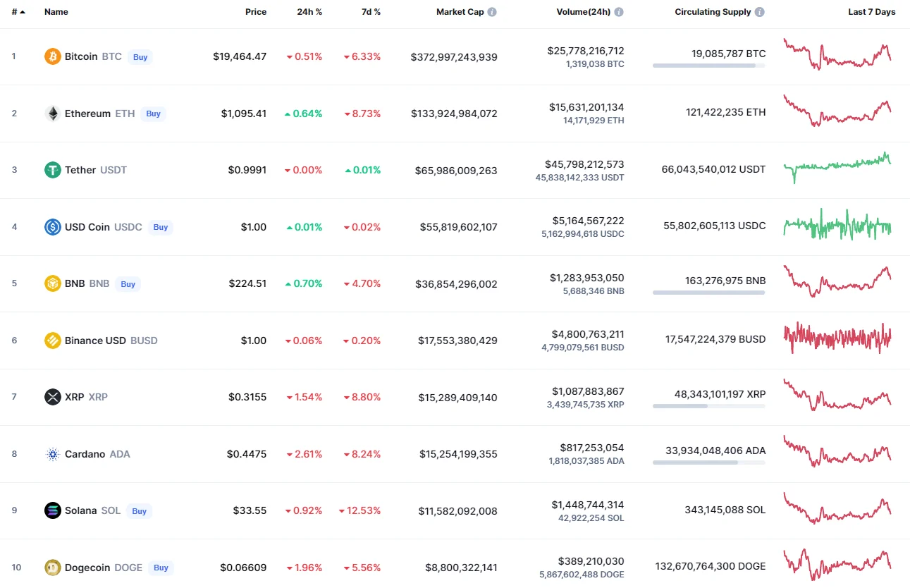910x588 pixels.
Task: Click the XRP black logo icon
Action: pyautogui.click(x=53, y=397)
